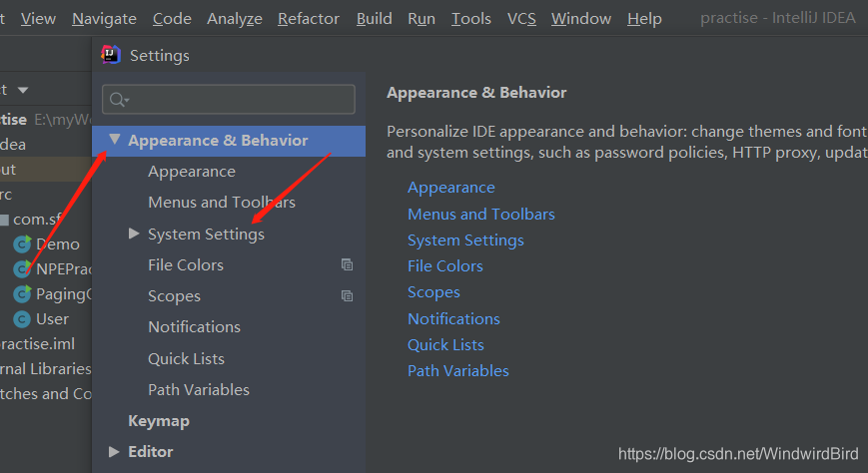The height and width of the screenshot is (473, 868).
Task: Select the highlighted out folder in the project tree
Action: tap(45, 170)
